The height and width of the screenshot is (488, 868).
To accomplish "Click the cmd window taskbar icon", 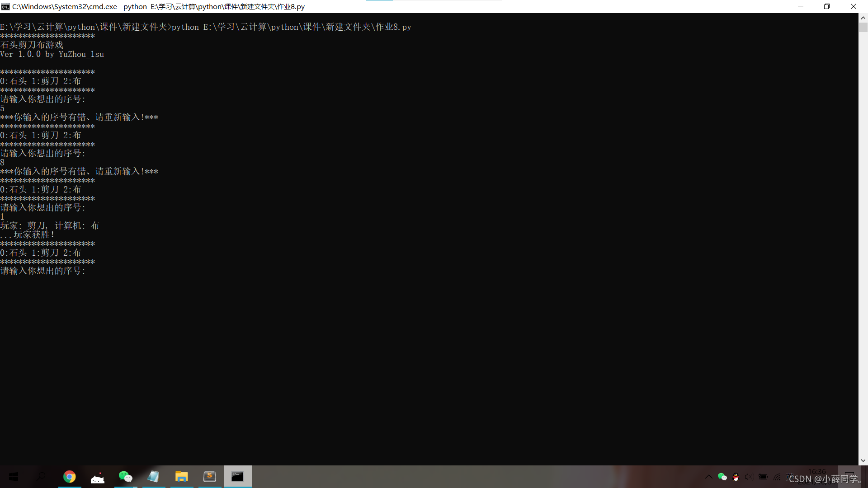I will 238,477.
